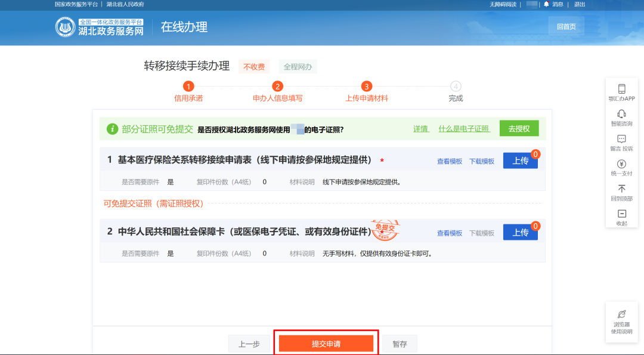Go back with 上一步 button
This screenshot has height=355, width=644.
coord(249,344)
